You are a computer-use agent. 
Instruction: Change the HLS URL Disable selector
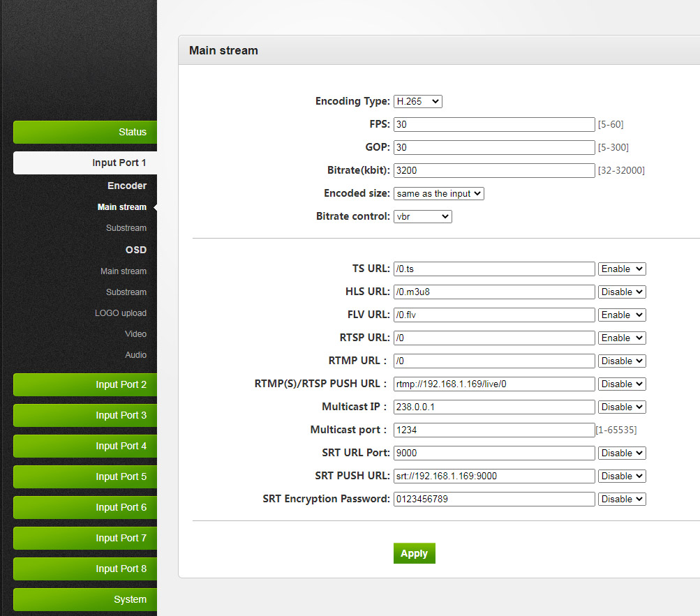pyautogui.click(x=621, y=292)
